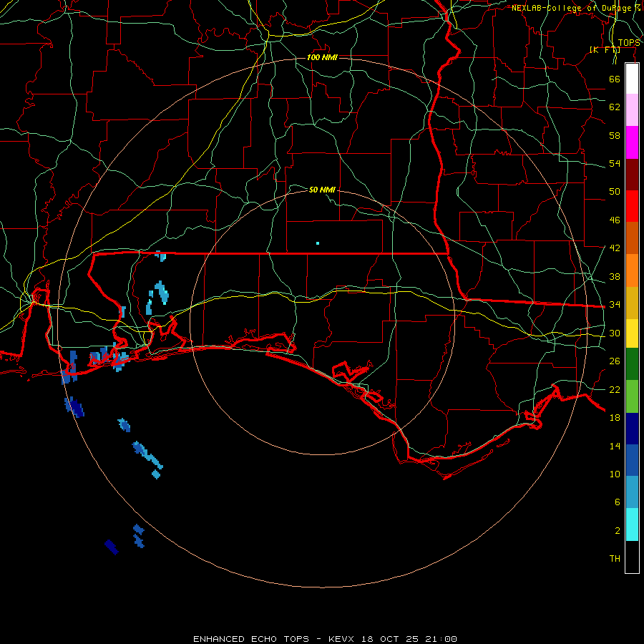Choose the bright red legend band
The width and height of the screenshot is (644, 644).
coord(632,206)
